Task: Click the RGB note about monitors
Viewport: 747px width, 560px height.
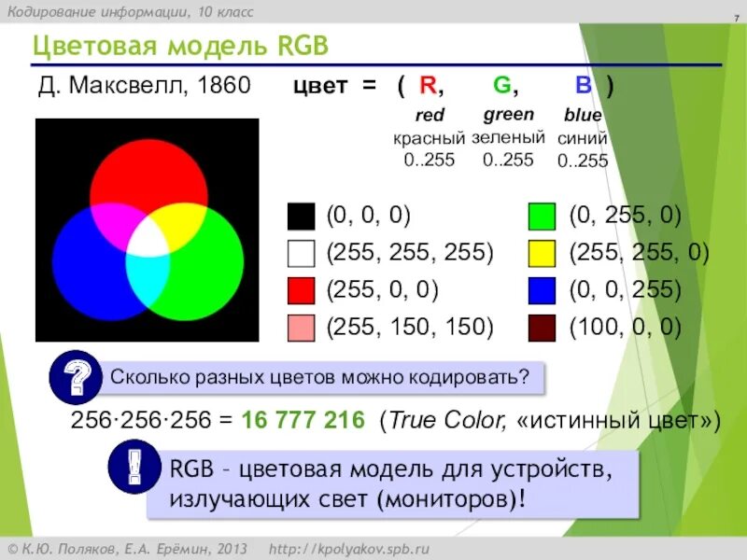Action: pos(392,484)
